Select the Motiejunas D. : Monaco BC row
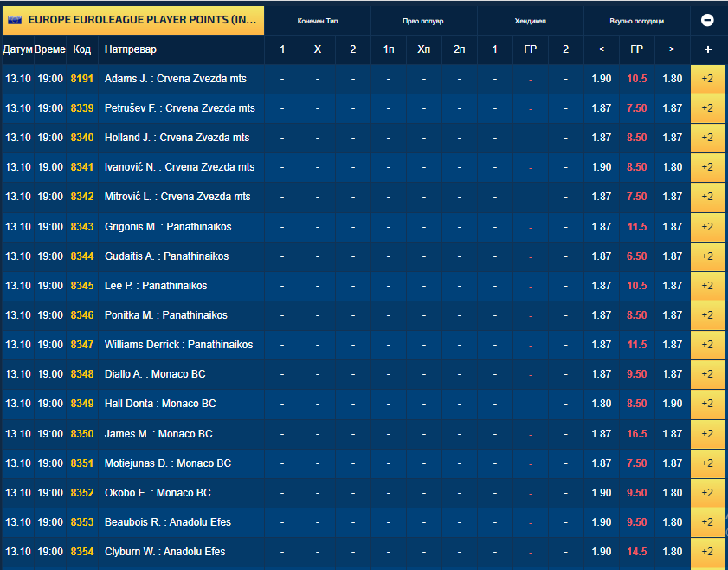The image size is (728, 570). (363, 463)
